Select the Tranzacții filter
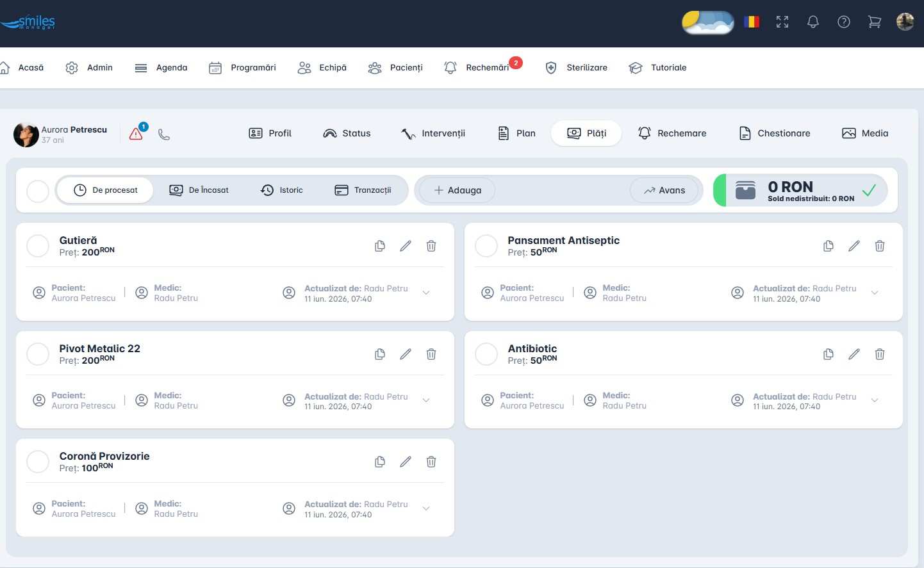This screenshot has width=924, height=568. pyautogui.click(x=363, y=190)
